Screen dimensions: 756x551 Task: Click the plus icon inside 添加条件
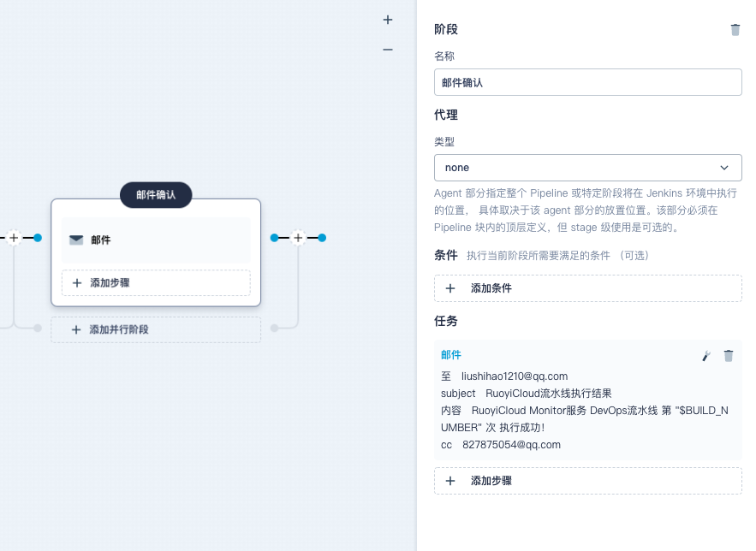click(x=451, y=288)
